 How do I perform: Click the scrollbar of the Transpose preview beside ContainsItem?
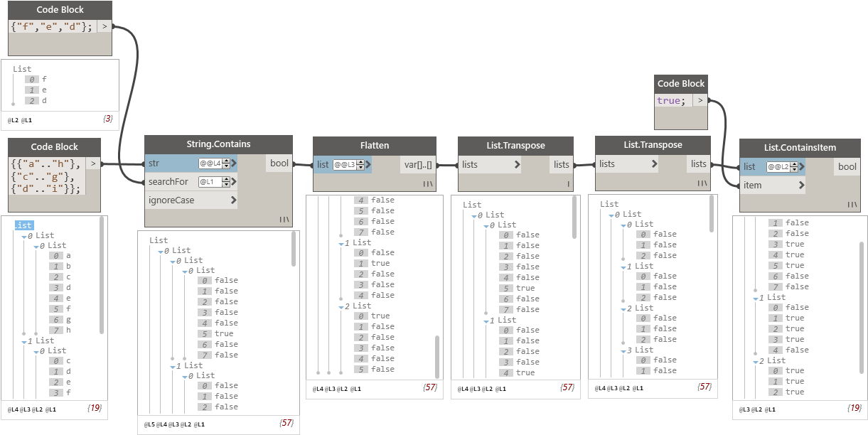(x=712, y=215)
